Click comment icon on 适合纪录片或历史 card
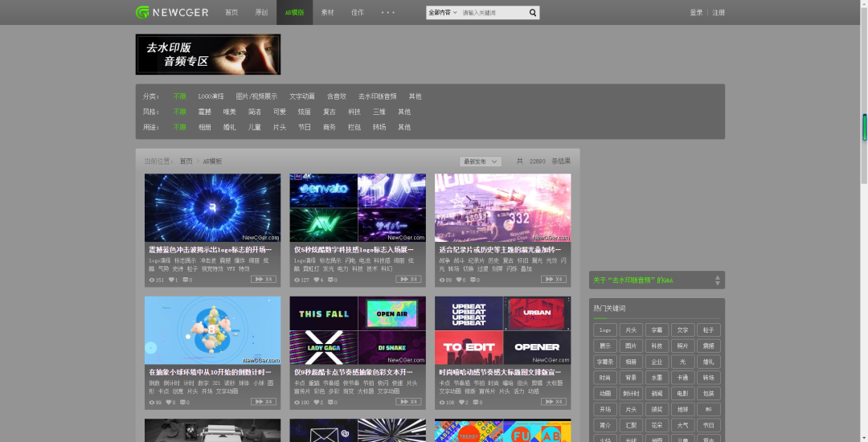 [473, 280]
